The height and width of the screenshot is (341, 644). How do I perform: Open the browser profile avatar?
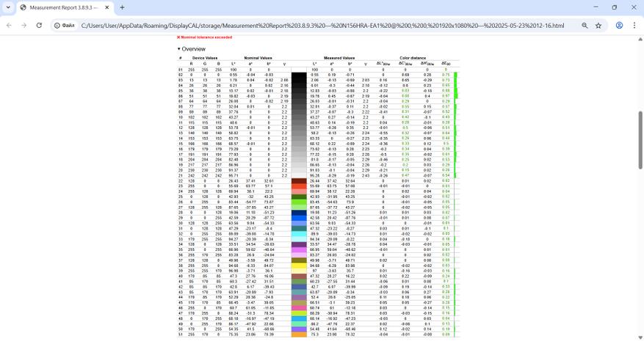click(x=619, y=26)
